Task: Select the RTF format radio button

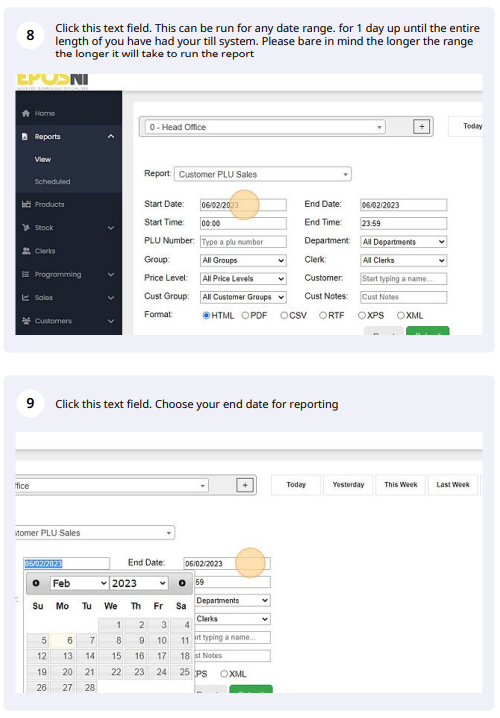Action: (323, 315)
